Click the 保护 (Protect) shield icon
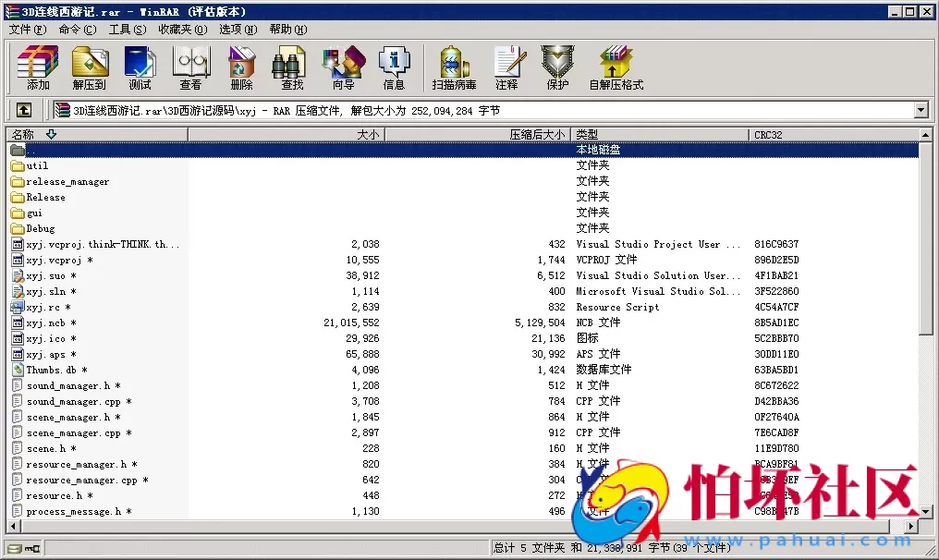Viewport: 939px width, 560px height. 556,67
